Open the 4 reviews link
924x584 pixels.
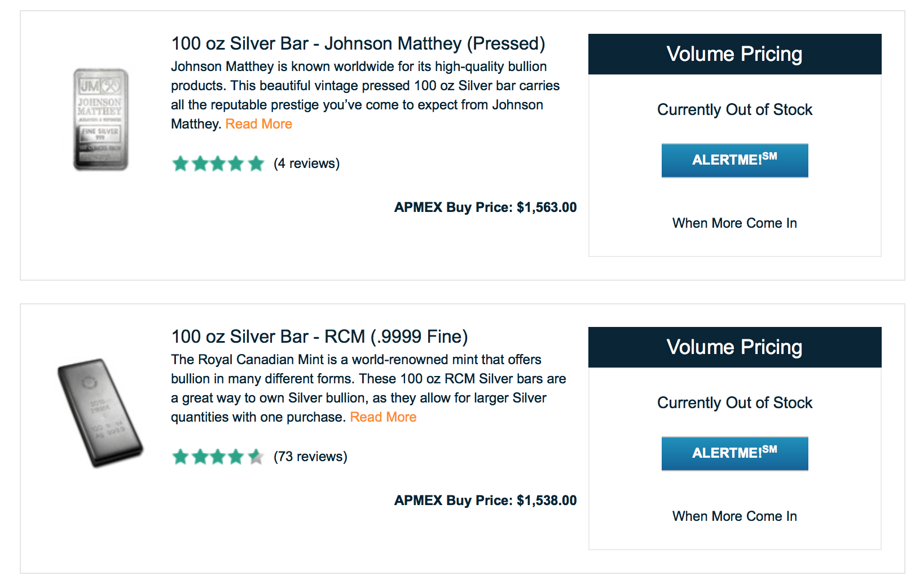[306, 163]
